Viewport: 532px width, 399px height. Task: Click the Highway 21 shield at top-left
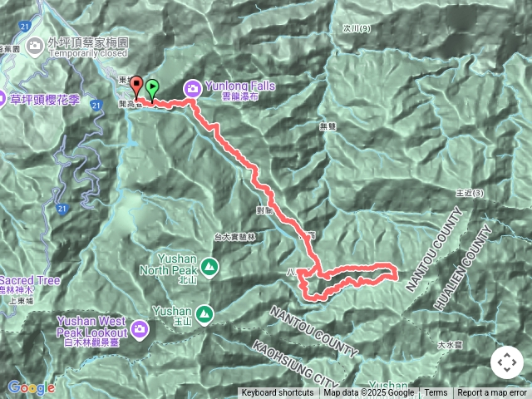[24, 27]
